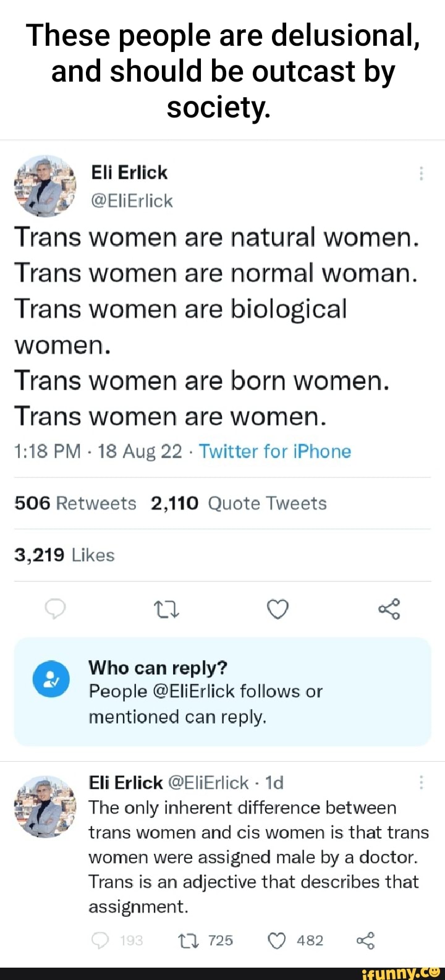Share the main tweet via share icon
The width and height of the screenshot is (445, 980).
(389, 609)
